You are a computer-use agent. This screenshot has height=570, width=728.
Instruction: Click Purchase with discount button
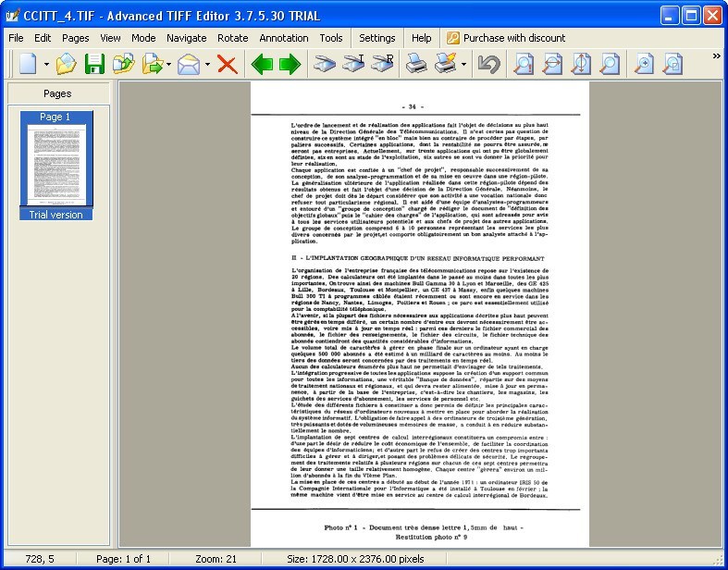tap(506, 38)
